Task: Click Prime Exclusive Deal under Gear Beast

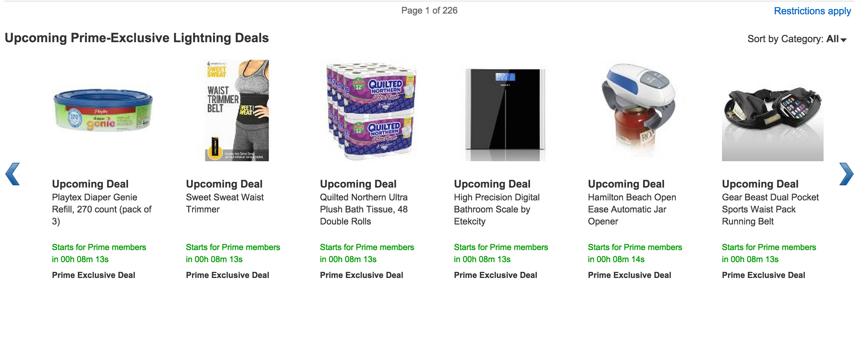Action: coord(763,275)
